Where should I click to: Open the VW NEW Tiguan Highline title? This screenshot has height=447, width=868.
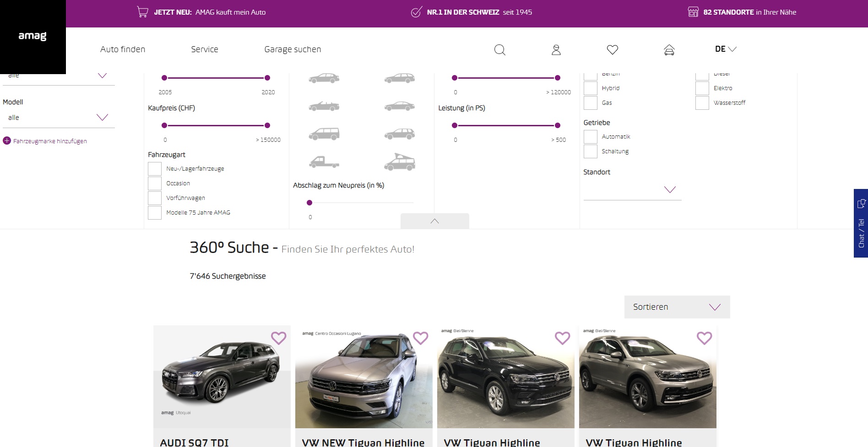pos(363,442)
